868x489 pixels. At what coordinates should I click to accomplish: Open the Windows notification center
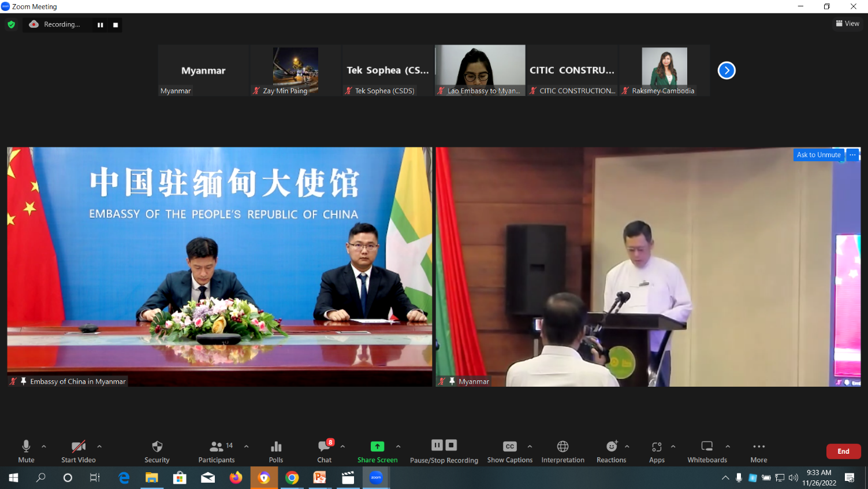click(x=850, y=477)
